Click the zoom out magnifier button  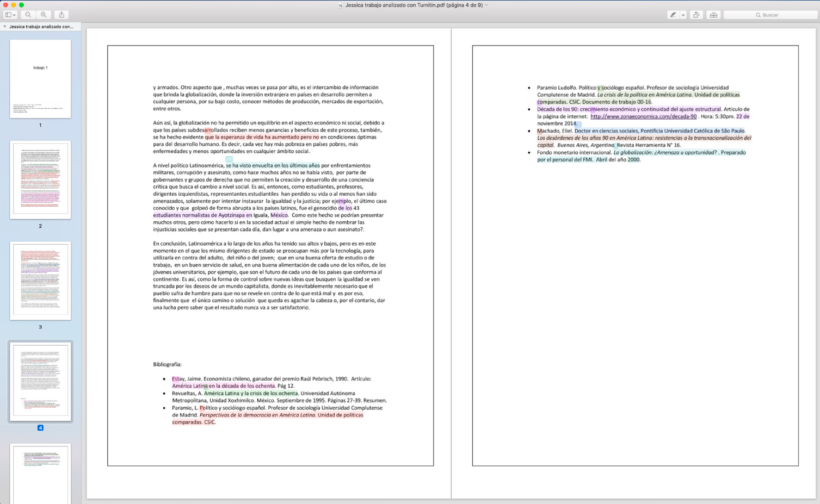28,15
